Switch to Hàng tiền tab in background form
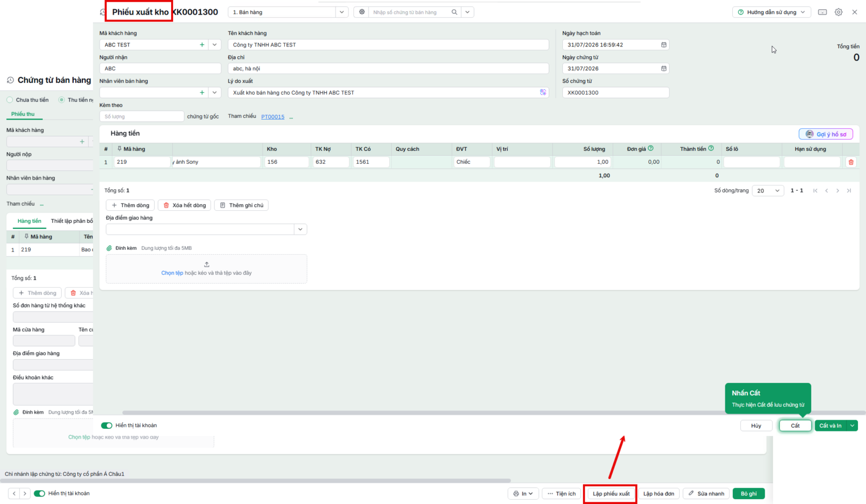Image resolution: width=866 pixels, height=504 pixels. (x=29, y=221)
